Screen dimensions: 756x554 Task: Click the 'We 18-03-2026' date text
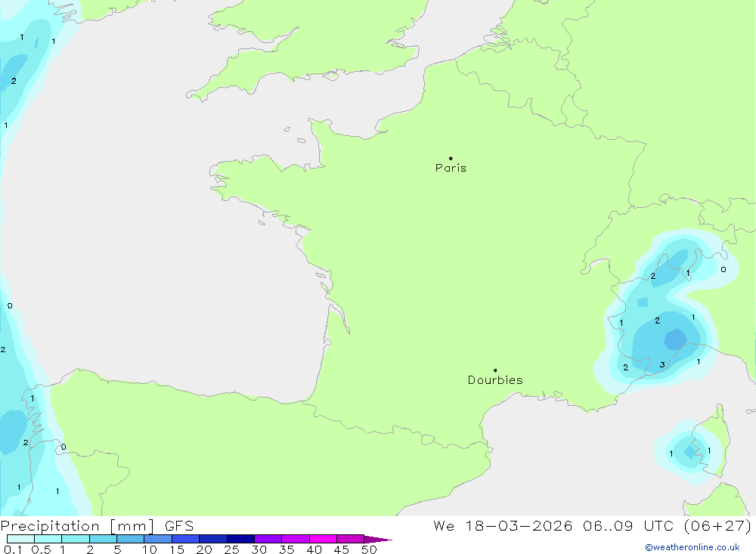[503, 525]
